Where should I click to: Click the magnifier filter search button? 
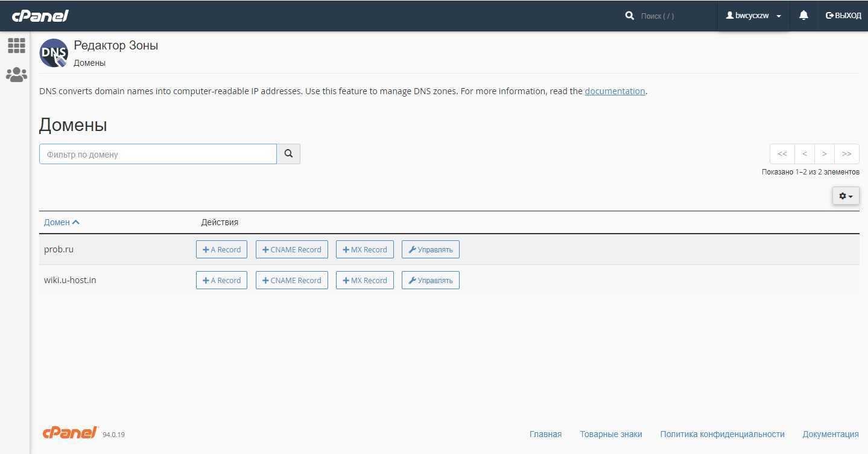(288, 154)
